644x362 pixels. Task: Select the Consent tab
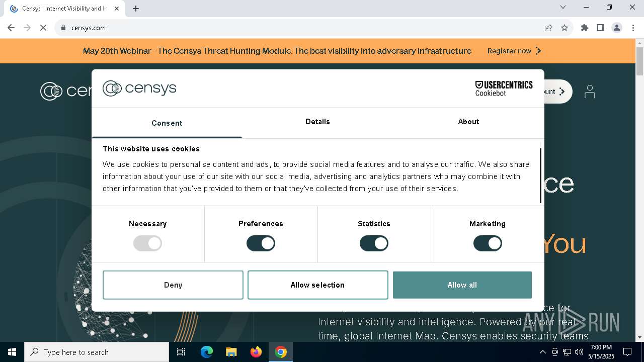167,123
